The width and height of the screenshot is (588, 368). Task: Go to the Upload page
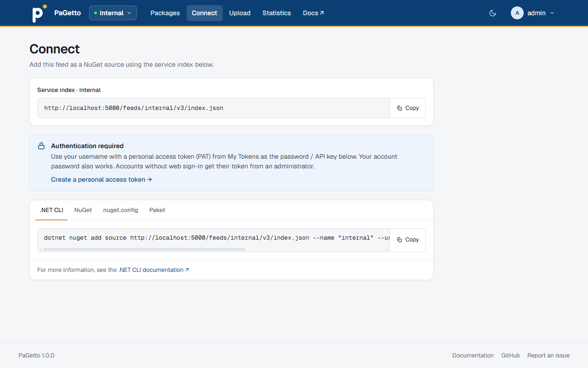click(x=240, y=13)
